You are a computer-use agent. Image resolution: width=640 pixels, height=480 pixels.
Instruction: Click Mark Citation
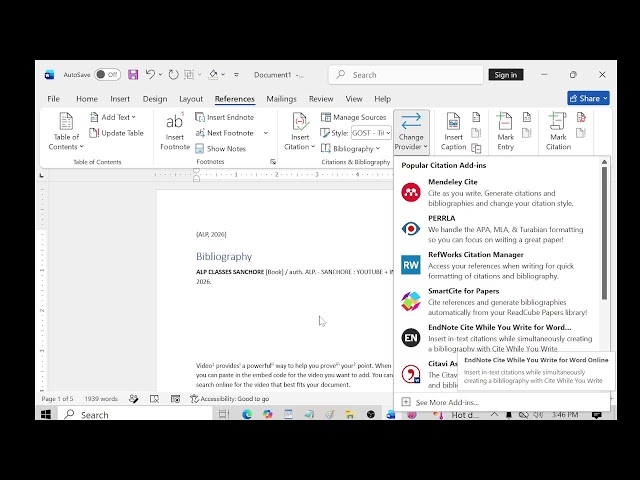(558, 131)
